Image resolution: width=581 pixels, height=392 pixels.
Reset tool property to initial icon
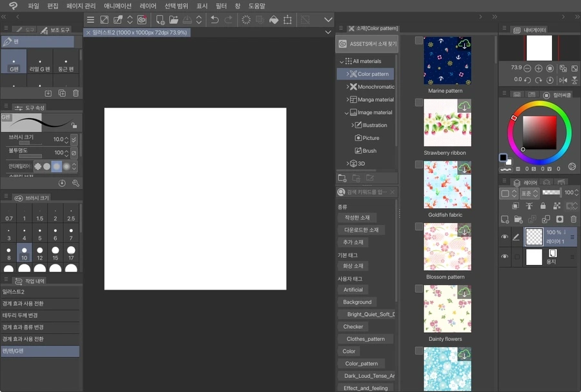[x=62, y=183]
